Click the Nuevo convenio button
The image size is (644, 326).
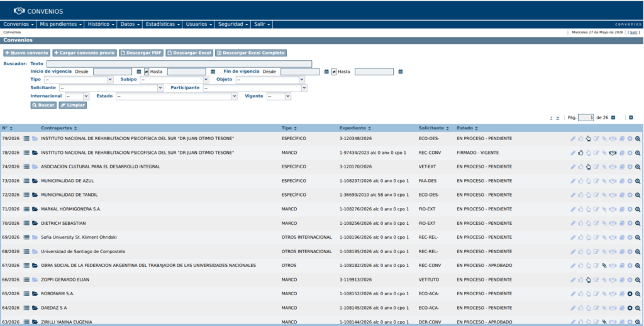pos(26,53)
